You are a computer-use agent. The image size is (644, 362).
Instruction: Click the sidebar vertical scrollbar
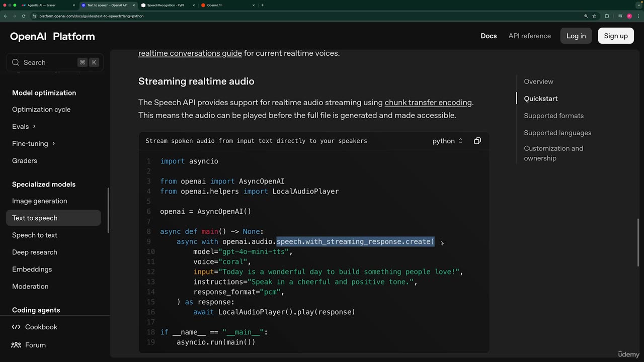click(x=108, y=210)
